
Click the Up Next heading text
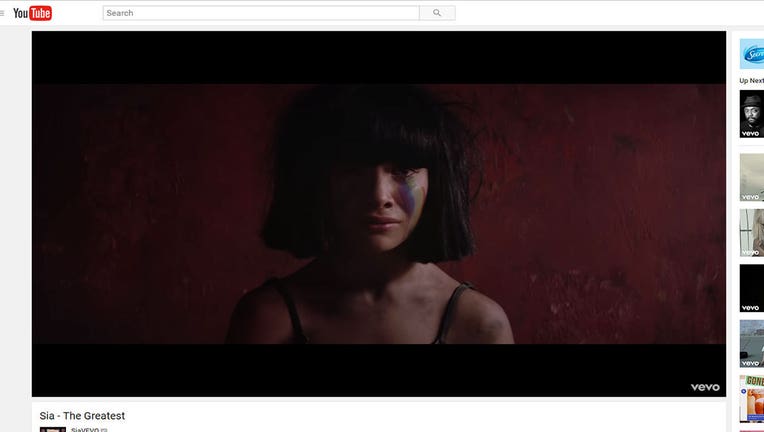pyautogui.click(x=751, y=80)
